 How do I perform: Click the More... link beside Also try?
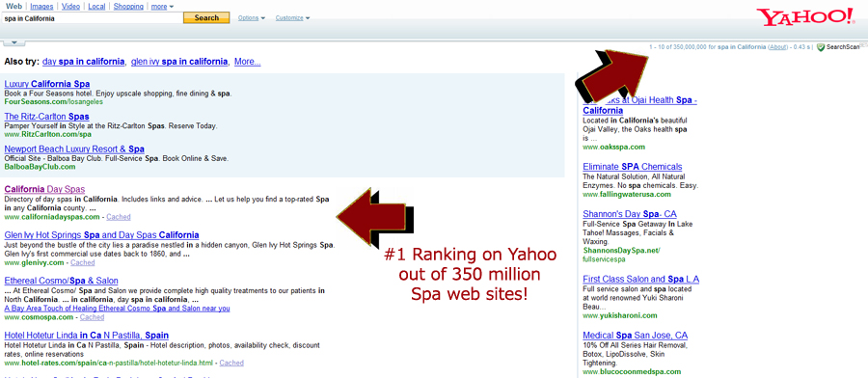tap(248, 62)
